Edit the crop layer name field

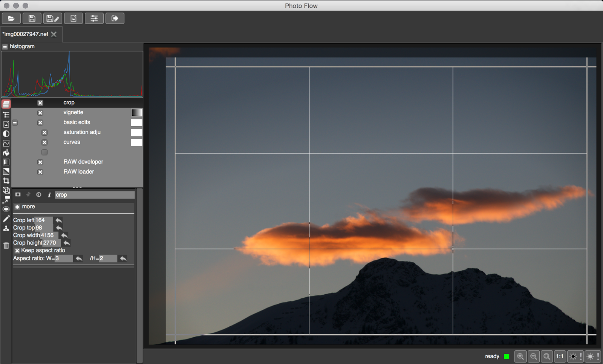pyautogui.click(x=95, y=195)
